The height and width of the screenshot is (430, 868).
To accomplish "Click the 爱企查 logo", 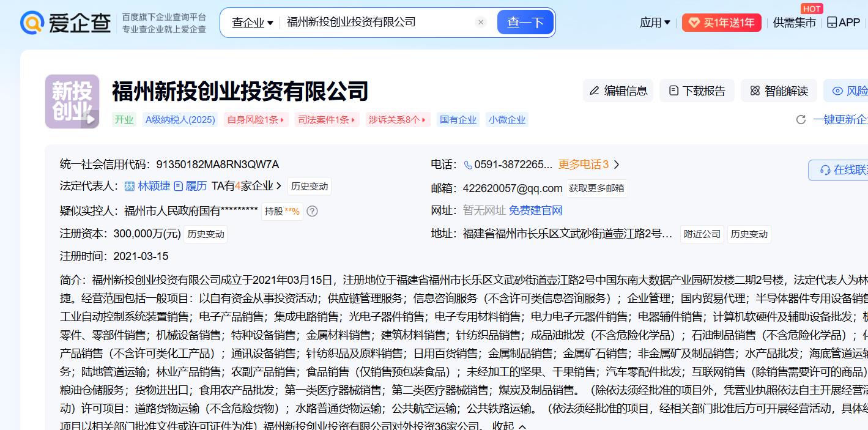I will pos(65,23).
